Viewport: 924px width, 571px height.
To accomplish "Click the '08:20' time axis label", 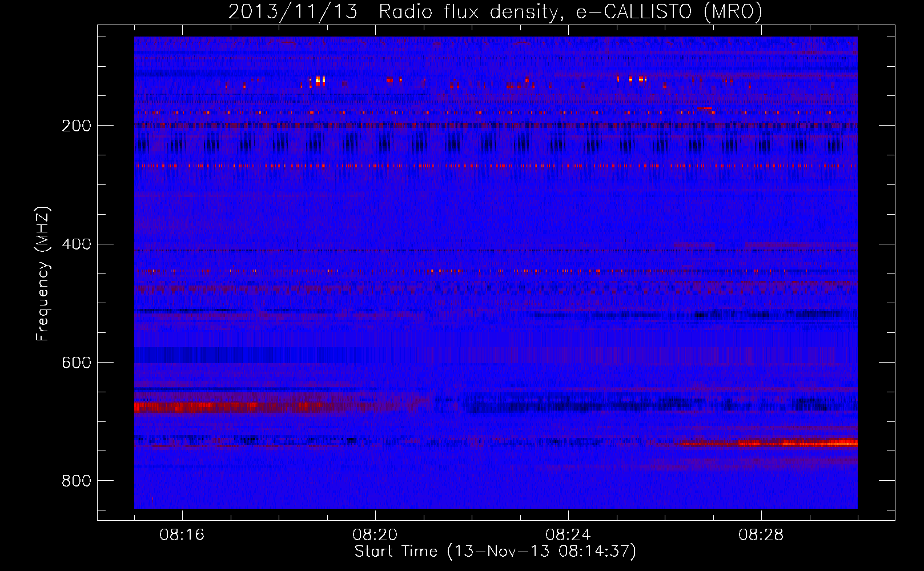I will pos(375,535).
